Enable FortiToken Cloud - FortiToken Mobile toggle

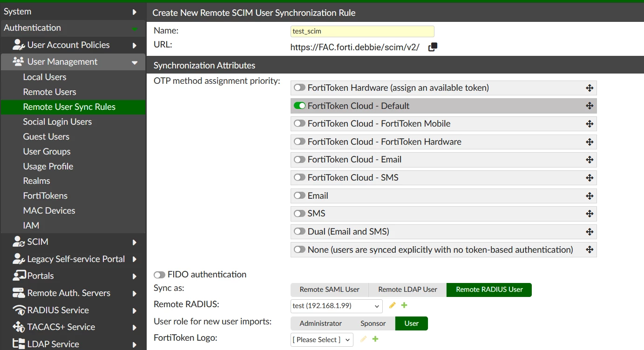pyautogui.click(x=299, y=124)
